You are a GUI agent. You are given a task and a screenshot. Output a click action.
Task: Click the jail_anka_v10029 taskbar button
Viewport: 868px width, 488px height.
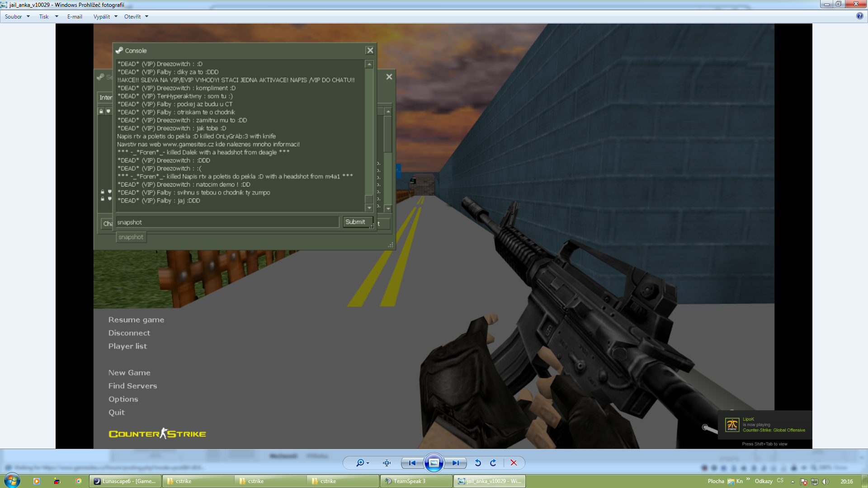coord(489,481)
